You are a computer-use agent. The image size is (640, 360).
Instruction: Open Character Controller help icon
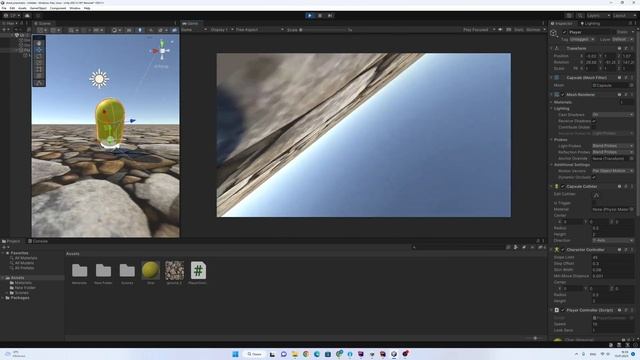[x=620, y=250]
